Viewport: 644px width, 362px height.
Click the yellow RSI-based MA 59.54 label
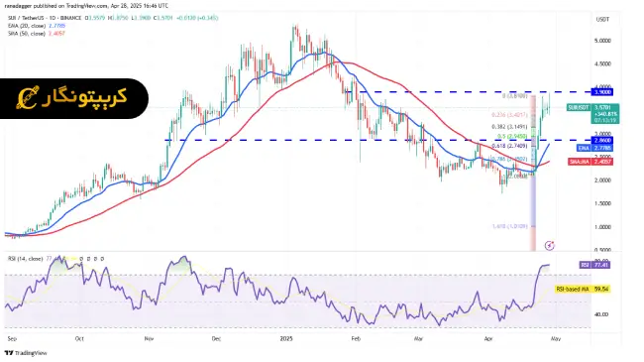(583, 290)
